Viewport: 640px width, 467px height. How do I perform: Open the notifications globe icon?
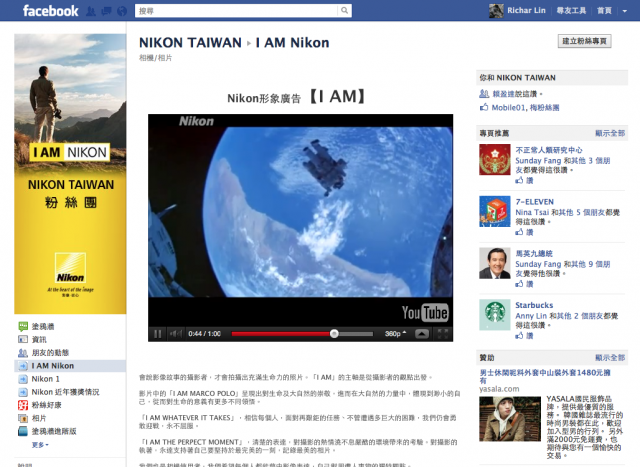[122, 11]
